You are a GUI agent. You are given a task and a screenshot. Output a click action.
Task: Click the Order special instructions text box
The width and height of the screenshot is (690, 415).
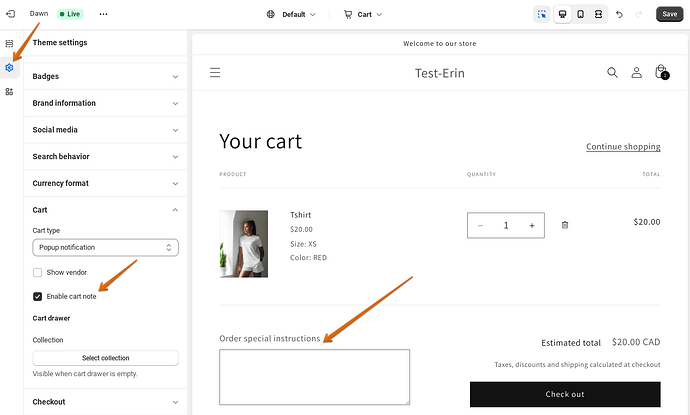pos(314,376)
